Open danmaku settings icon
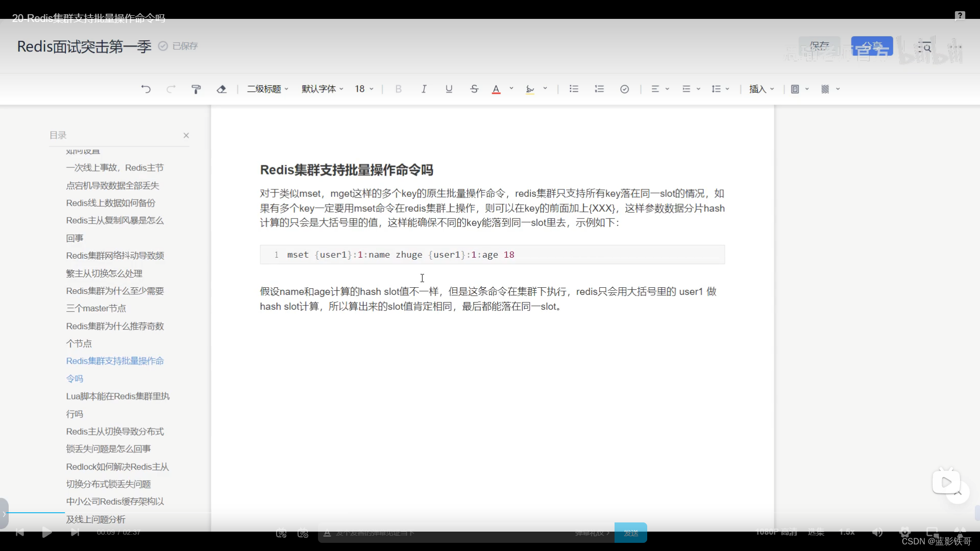This screenshot has width=980, height=551. (x=303, y=533)
